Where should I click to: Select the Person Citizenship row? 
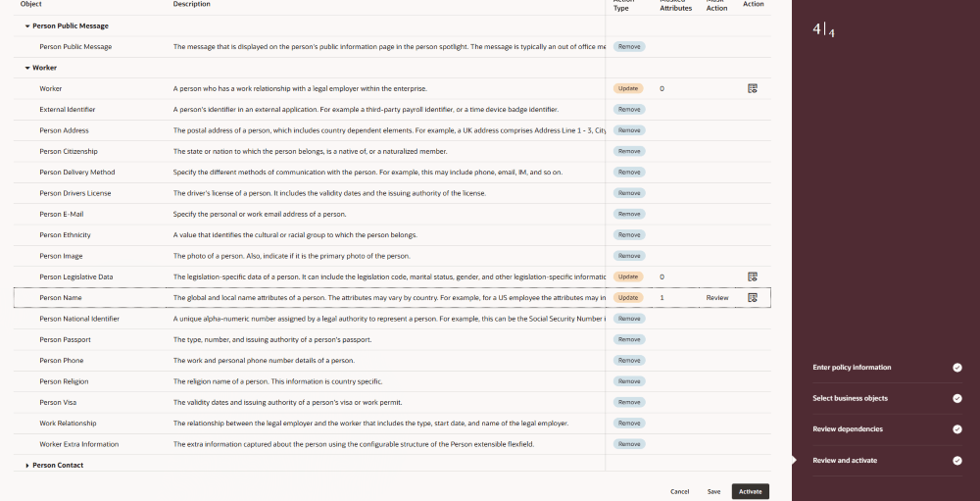click(x=392, y=151)
